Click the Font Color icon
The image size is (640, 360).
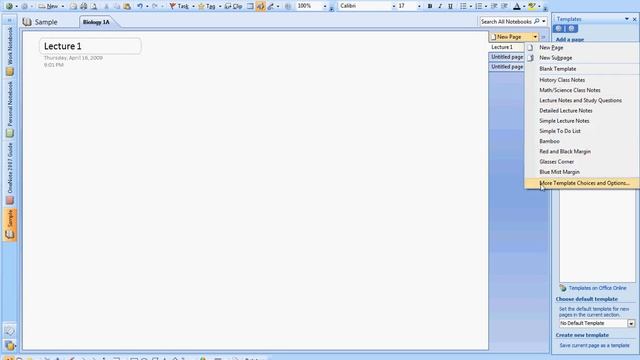[516, 6]
